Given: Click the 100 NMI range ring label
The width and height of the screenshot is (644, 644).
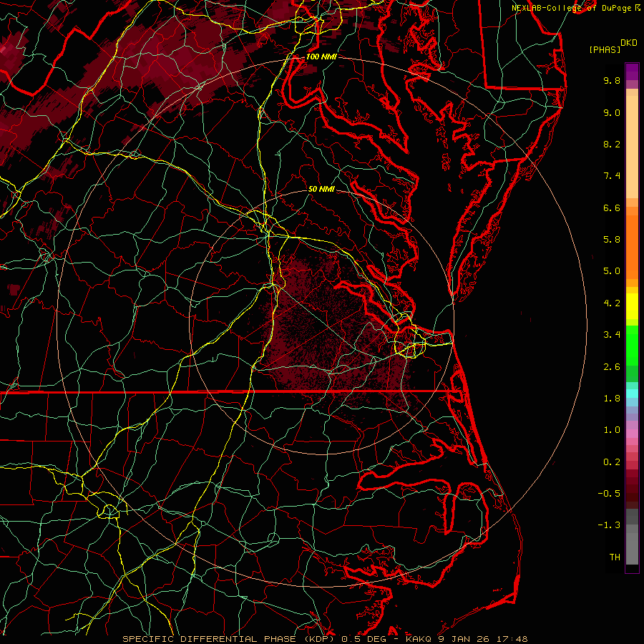Looking at the screenshot, I should click(x=321, y=57).
